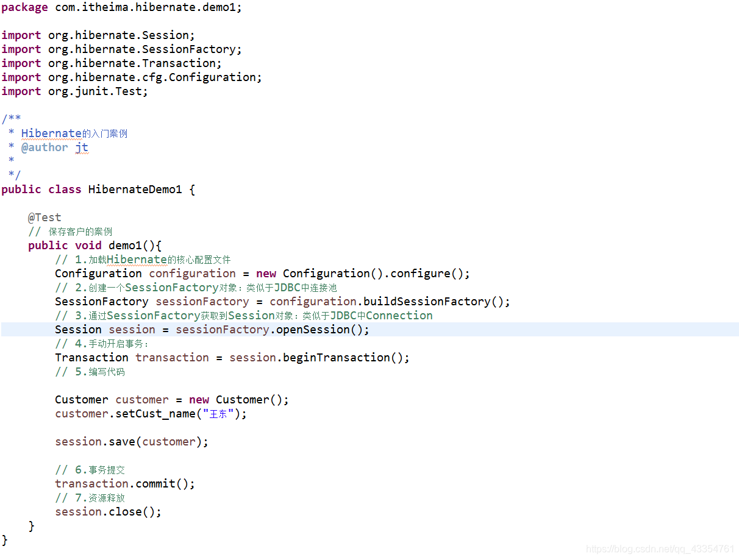Click import org.hibernate.SessionFactory line
The height and width of the screenshot is (560, 739).
pos(121,49)
